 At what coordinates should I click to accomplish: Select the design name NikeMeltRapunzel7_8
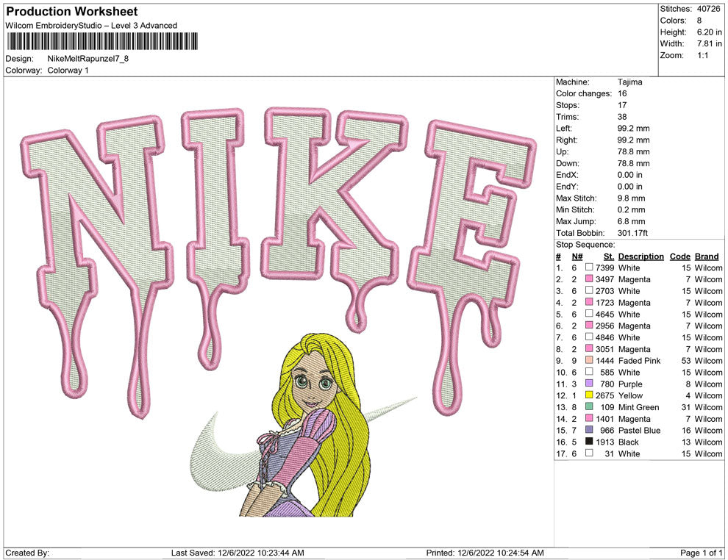tap(88, 59)
